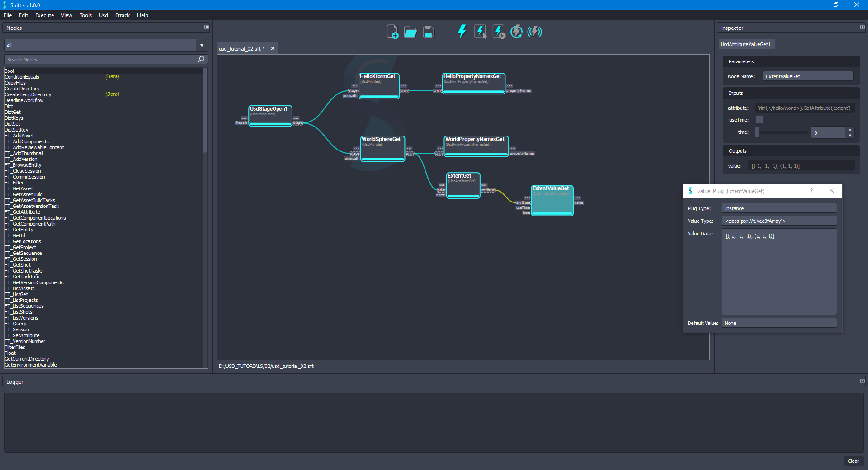
Task: Click the Clear button in Logger panel
Action: (x=854, y=461)
